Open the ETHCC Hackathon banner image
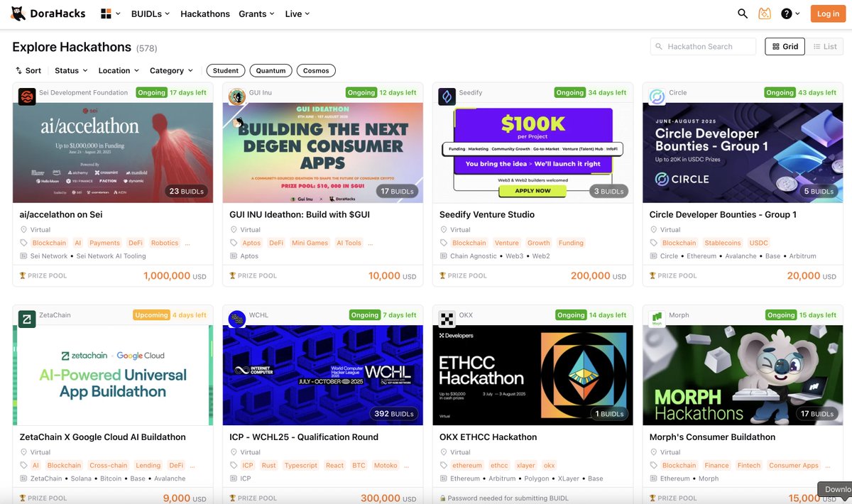Screen dimensions: 852x504 (x=532, y=376)
